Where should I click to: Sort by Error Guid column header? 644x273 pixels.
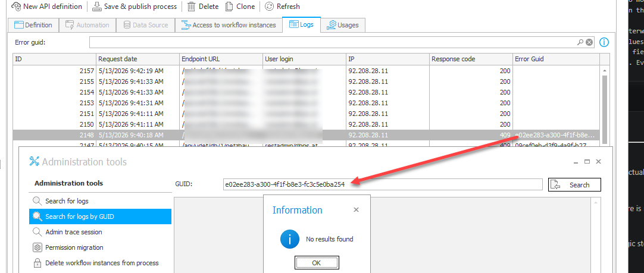556,59
